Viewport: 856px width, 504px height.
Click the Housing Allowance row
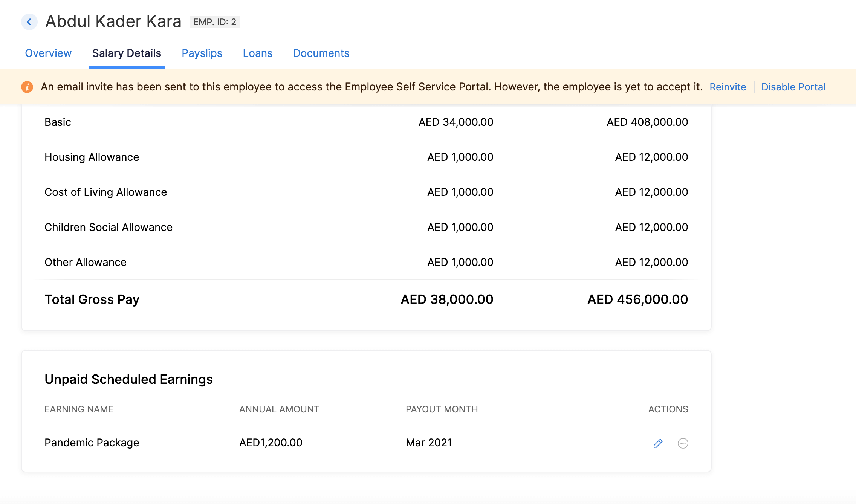click(92, 157)
